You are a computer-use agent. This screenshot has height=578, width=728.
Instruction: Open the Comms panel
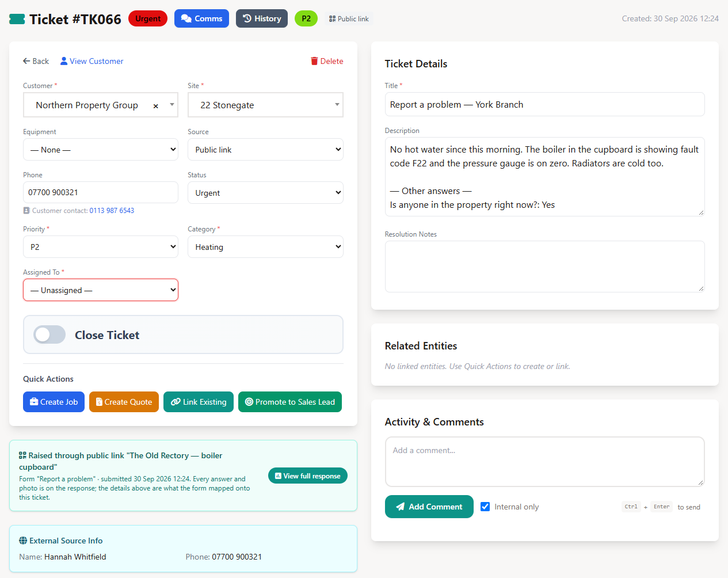[201, 18]
